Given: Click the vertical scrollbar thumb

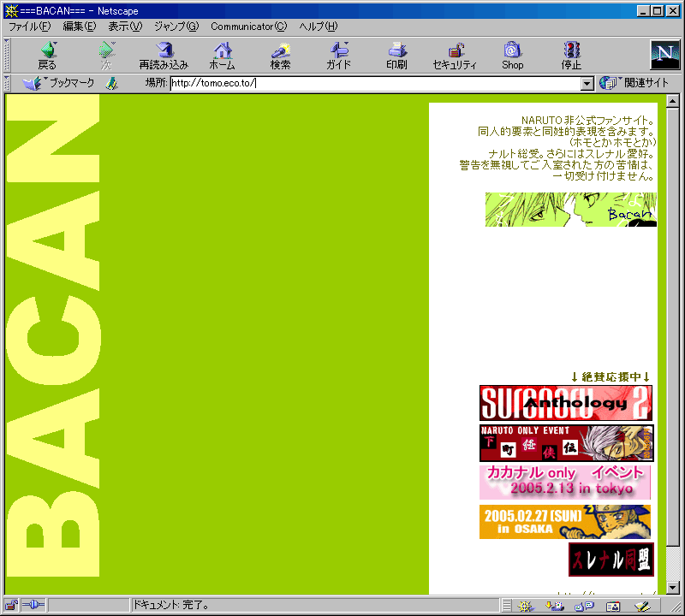Looking at the screenshot, I should (x=673, y=327).
